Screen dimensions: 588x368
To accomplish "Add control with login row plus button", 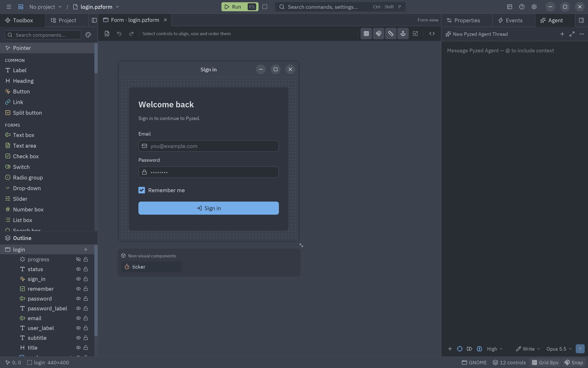I will click(x=86, y=249).
